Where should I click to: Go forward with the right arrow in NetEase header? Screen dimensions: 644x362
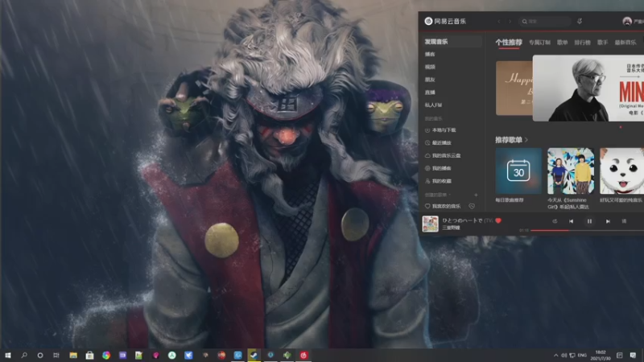click(x=510, y=22)
